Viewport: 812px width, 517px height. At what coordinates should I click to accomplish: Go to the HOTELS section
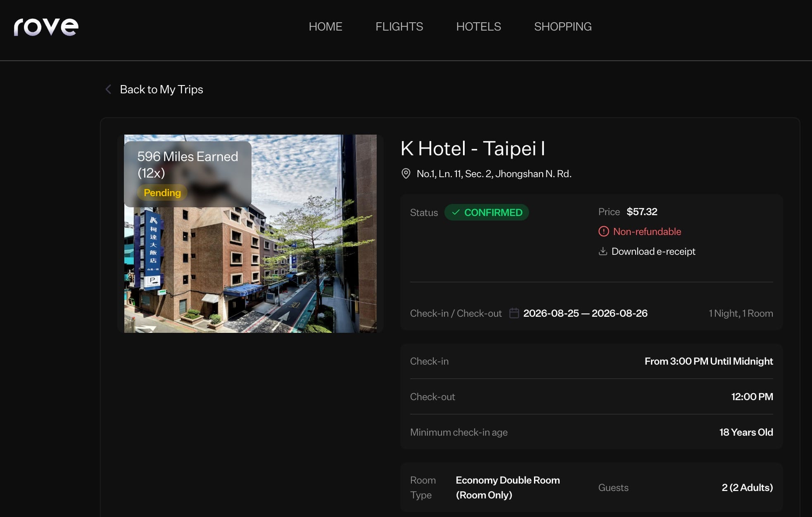[478, 26]
